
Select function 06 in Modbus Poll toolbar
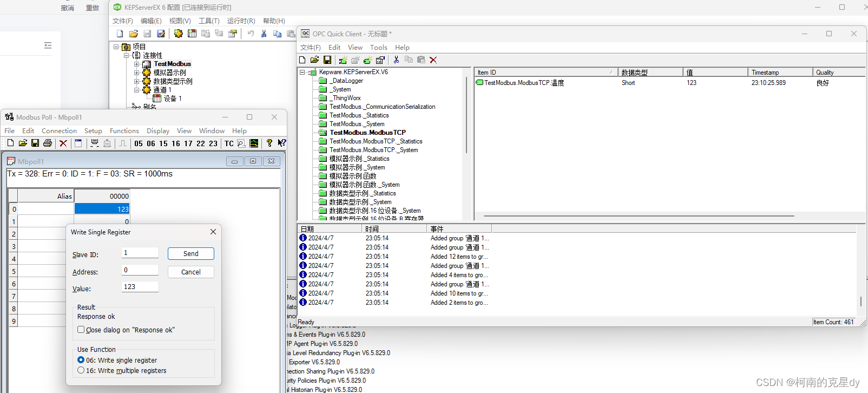tap(151, 143)
